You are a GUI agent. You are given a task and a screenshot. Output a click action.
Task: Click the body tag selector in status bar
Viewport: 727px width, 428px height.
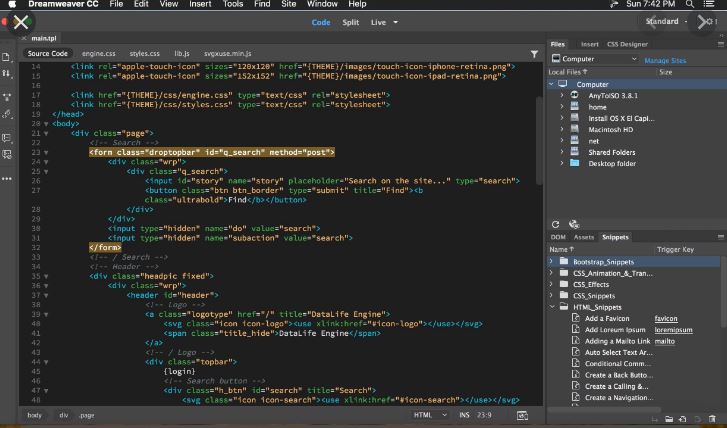coord(34,415)
